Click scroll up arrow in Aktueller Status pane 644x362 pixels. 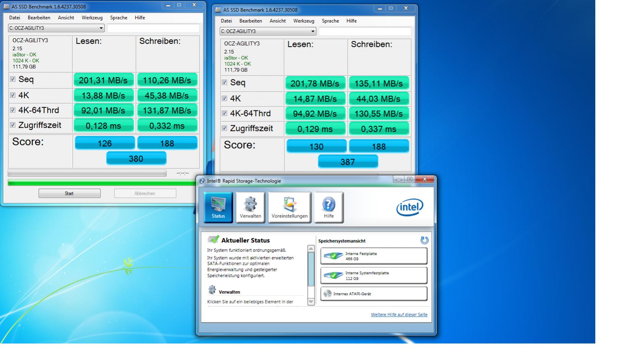[311, 249]
